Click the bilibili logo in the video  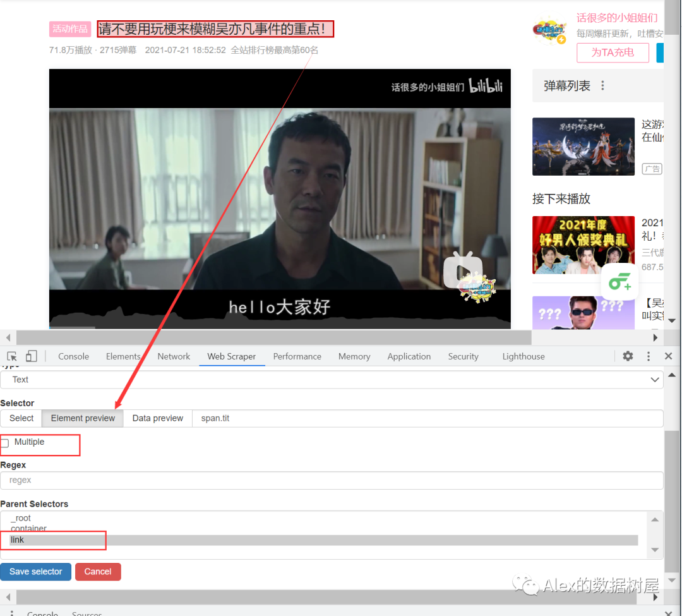pyautogui.click(x=486, y=85)
